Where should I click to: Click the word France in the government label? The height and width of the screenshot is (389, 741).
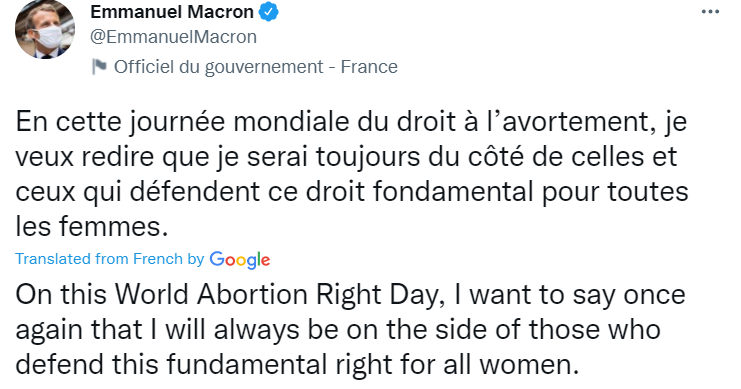click(369, 67)
